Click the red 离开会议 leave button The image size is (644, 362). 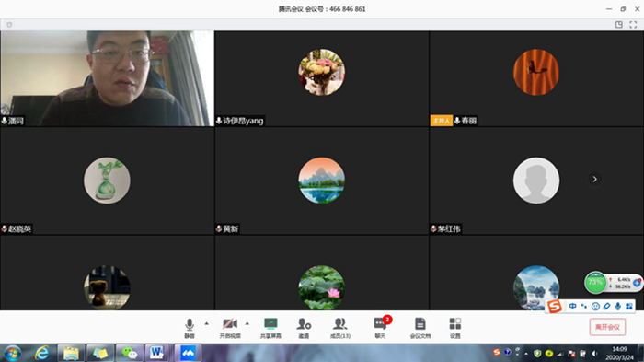tap(607, 327)
